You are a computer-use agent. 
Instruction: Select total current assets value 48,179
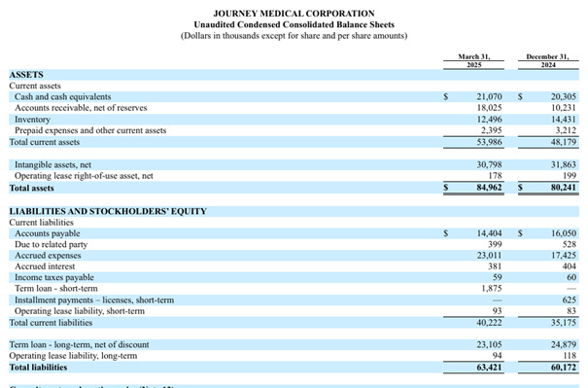click(564, 142)
